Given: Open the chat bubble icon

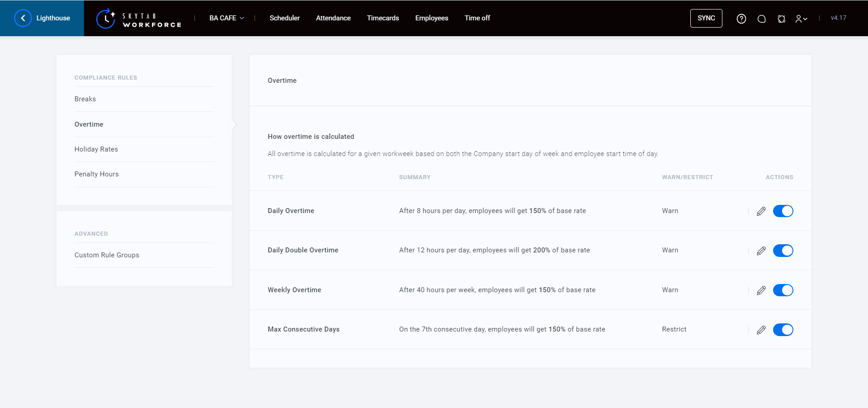Looking at the screenshot, I should 761,19.
